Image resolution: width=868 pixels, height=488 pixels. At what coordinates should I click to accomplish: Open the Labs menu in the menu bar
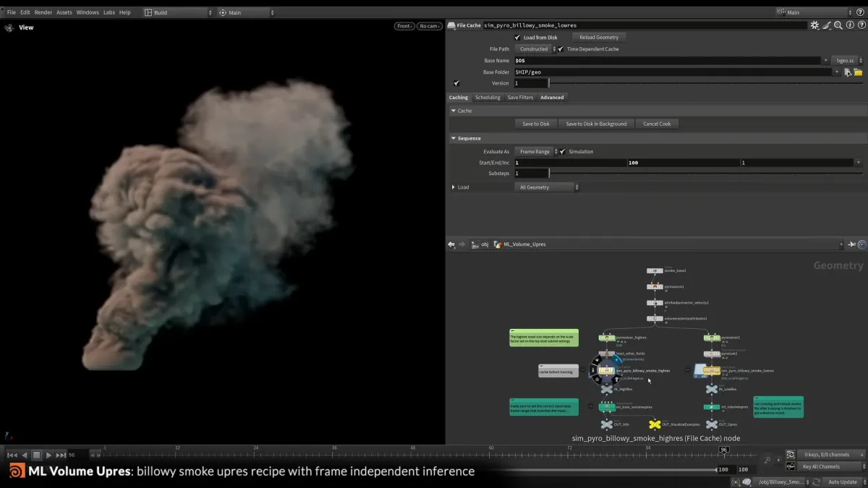point(109,12)
